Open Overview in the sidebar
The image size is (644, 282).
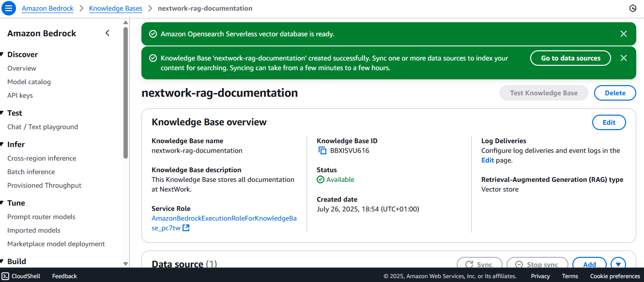[22, 68]
